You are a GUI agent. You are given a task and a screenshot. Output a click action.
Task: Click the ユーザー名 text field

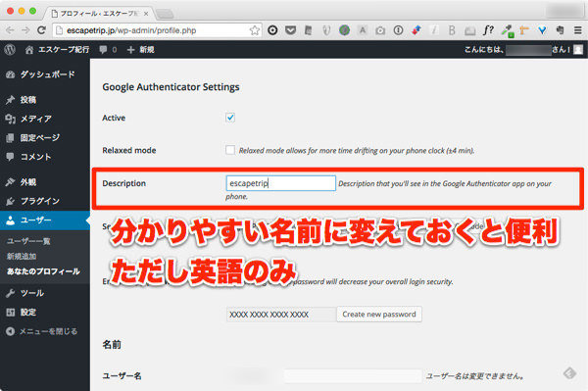click(x=353, y=375)
